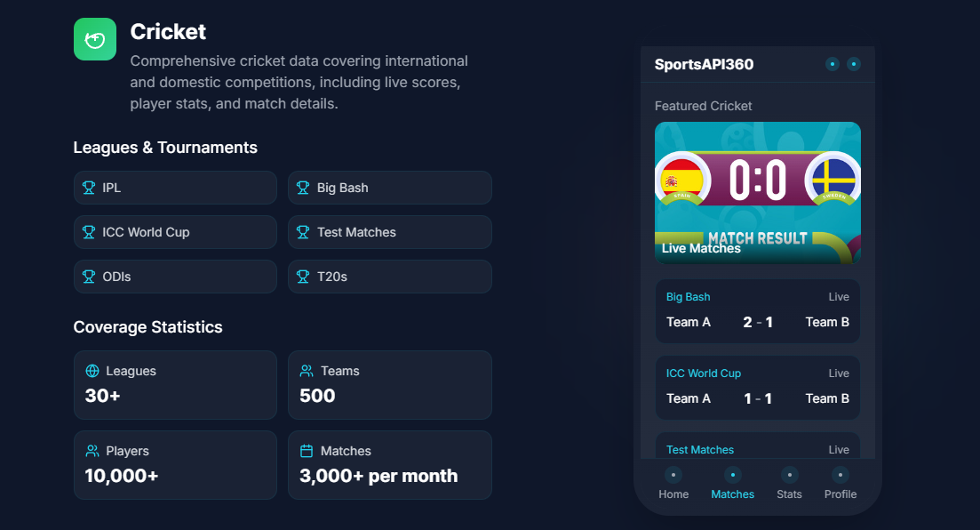The image size is (980, 530).
Task: Open the Home tab in phone navigation
Action: click(x=673, y=484)
